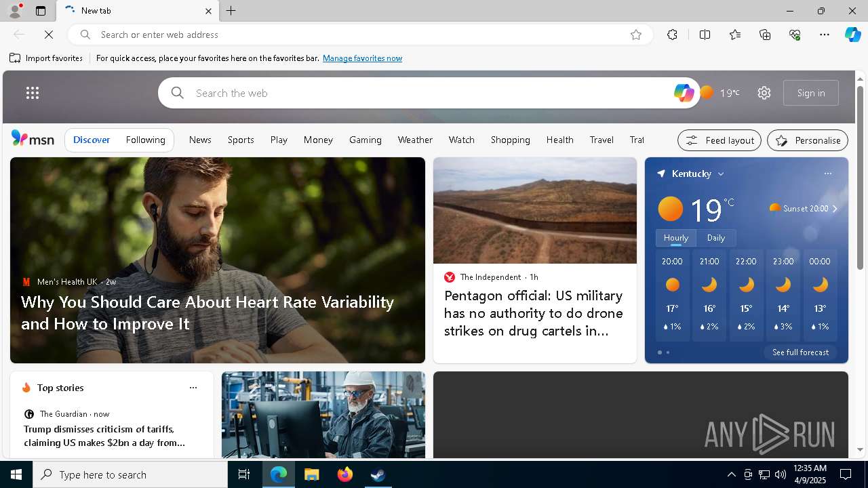Image resolution: width=868 pixels, height=488 pixels.
Task: Open Feed layout options
Action: coord(719,140)
